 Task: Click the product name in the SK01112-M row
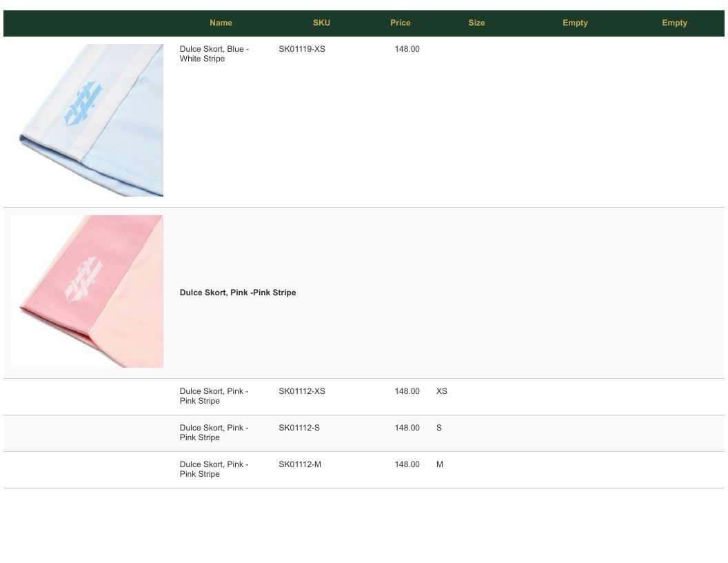click(214, 469)
